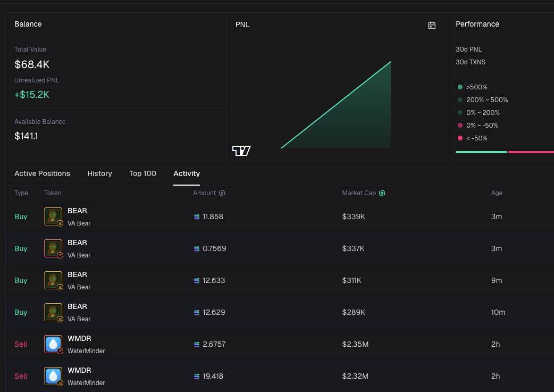Click the Age column header

[497, 193]
